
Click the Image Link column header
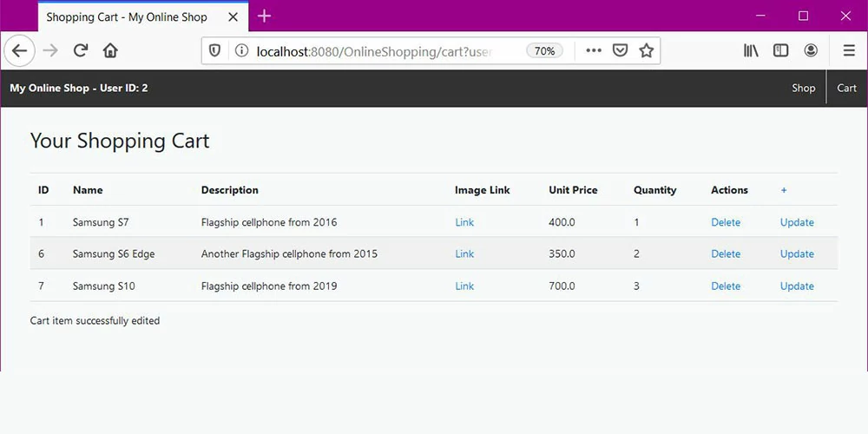pyautogui.click(x=482, y=190)
